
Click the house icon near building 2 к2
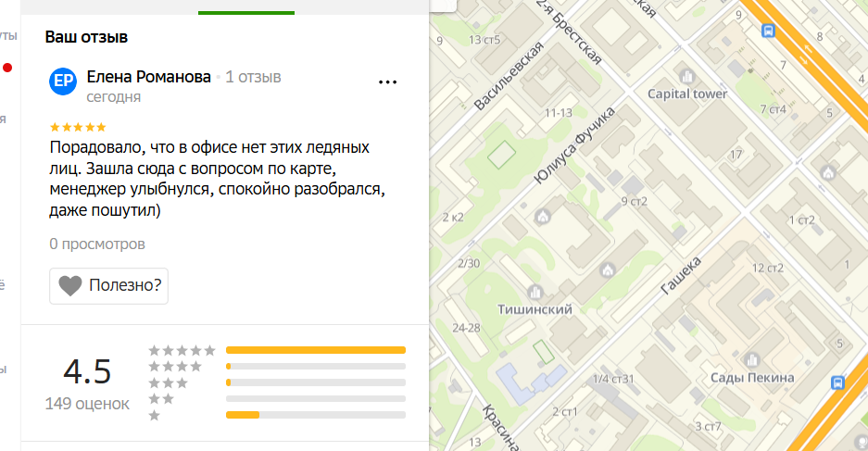tap(543, 217)
